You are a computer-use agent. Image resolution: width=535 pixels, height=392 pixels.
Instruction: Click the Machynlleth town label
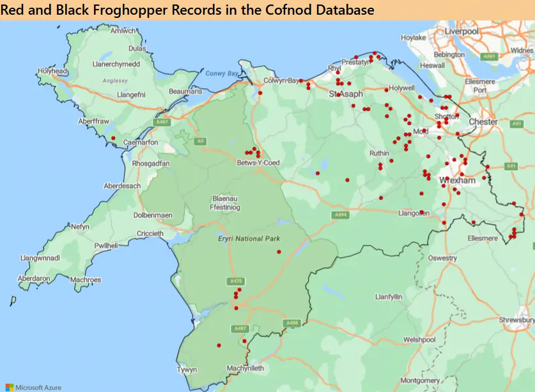[244, 369]
